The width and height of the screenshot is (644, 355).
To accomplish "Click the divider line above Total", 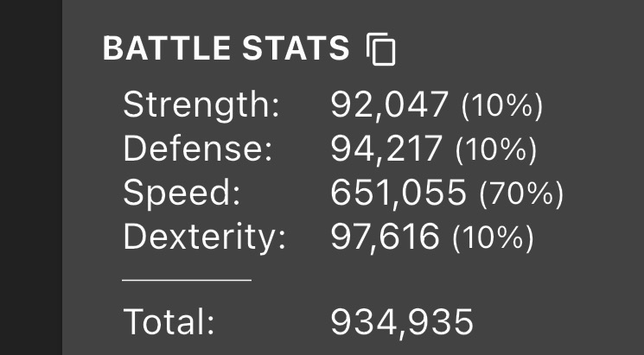I will (x=187, y=281).
